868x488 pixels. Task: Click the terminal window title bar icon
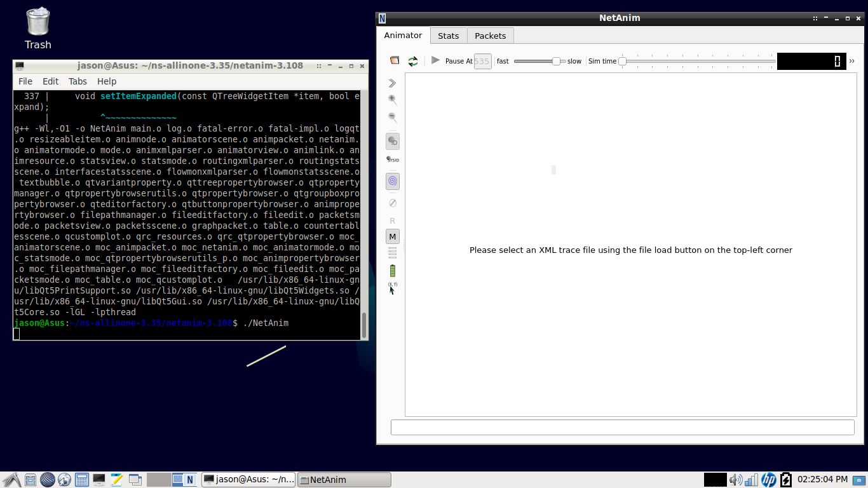[x=20, y=65]
